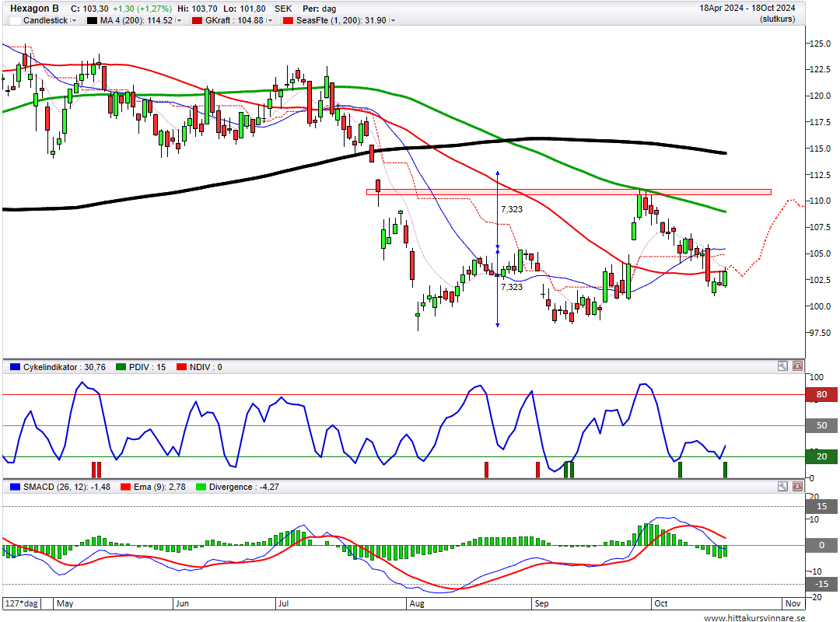This screenshot has height=622, width=840.
Task: Click the Divergence : -4,27 label
Action: point(243,487)
